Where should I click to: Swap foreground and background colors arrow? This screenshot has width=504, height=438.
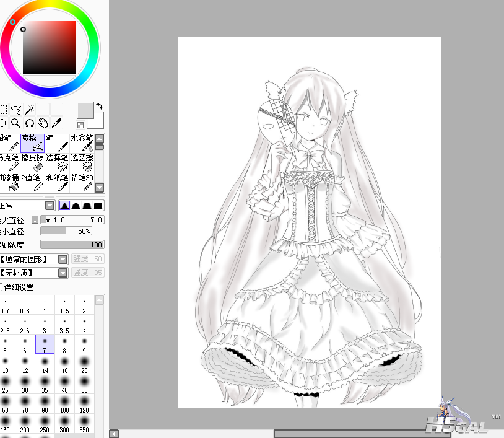click(99, 106)
